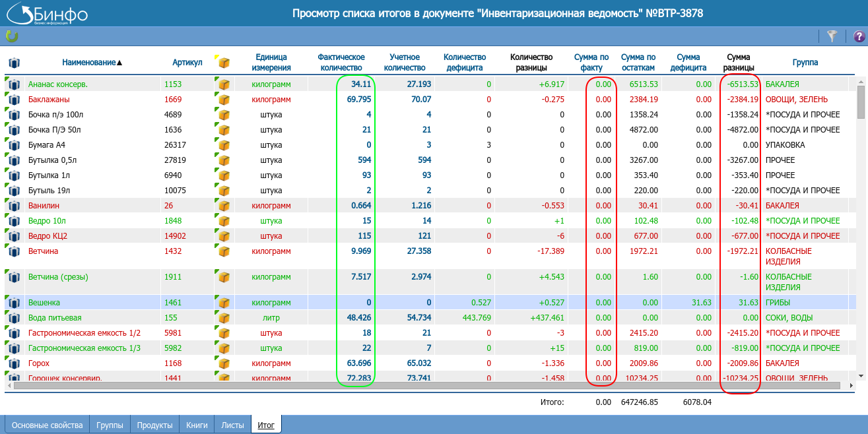This screenshot has height=434, width=868.
Task: Click orange package icon for Ведро КЦ2
Action: [x=224, y=236]
